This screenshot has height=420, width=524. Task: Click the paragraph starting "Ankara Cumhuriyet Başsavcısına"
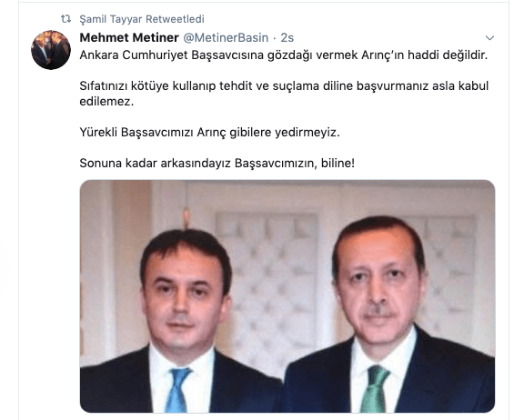[x=284, y=55]
